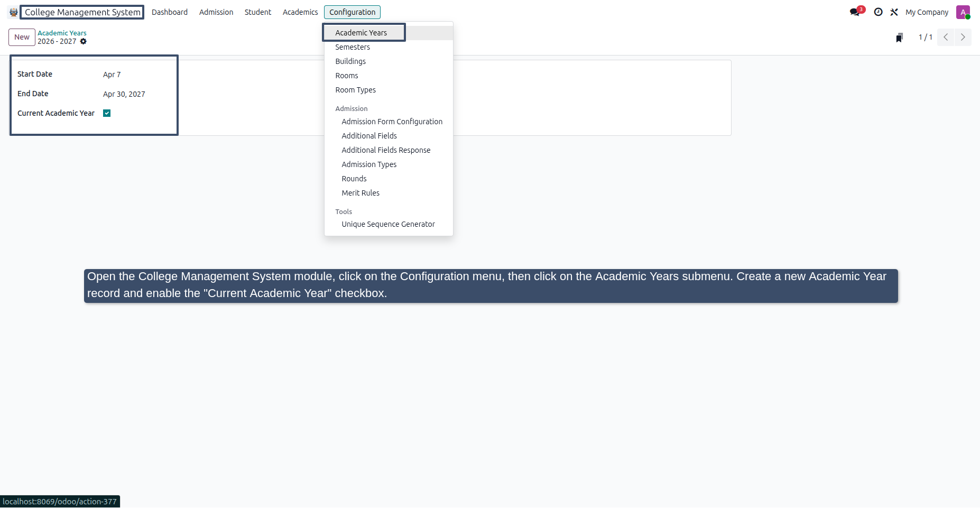Select the Semesters submenu

(389, 47)
